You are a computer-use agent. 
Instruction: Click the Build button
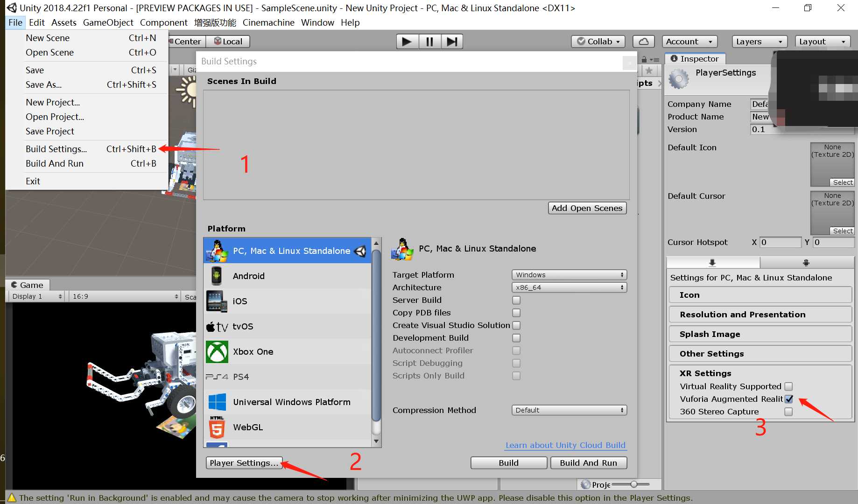click(508, 463)
